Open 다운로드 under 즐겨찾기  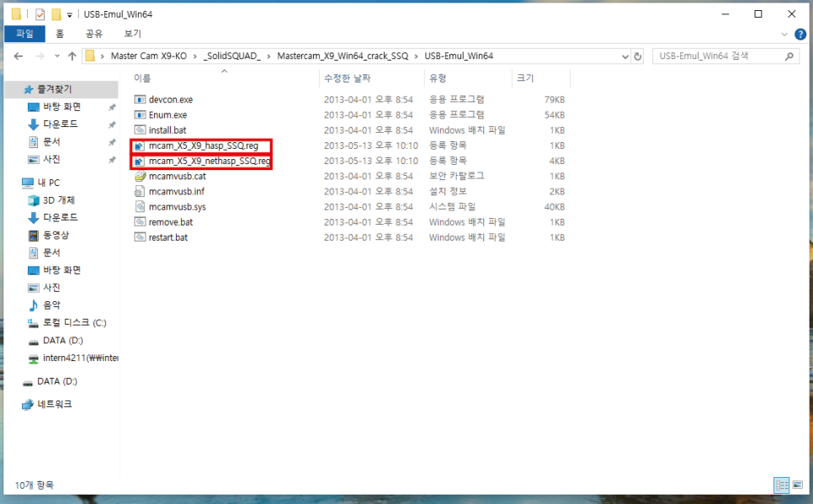(60, 125)
